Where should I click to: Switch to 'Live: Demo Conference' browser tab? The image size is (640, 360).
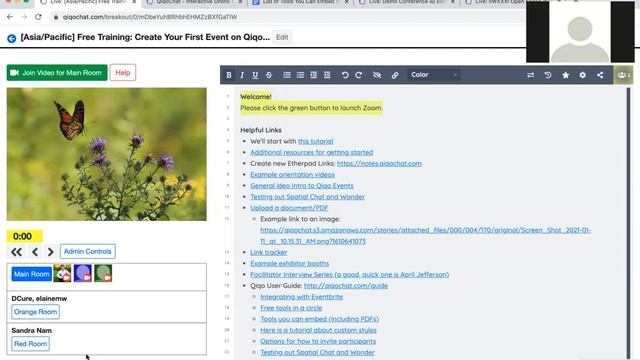(407, 2)
